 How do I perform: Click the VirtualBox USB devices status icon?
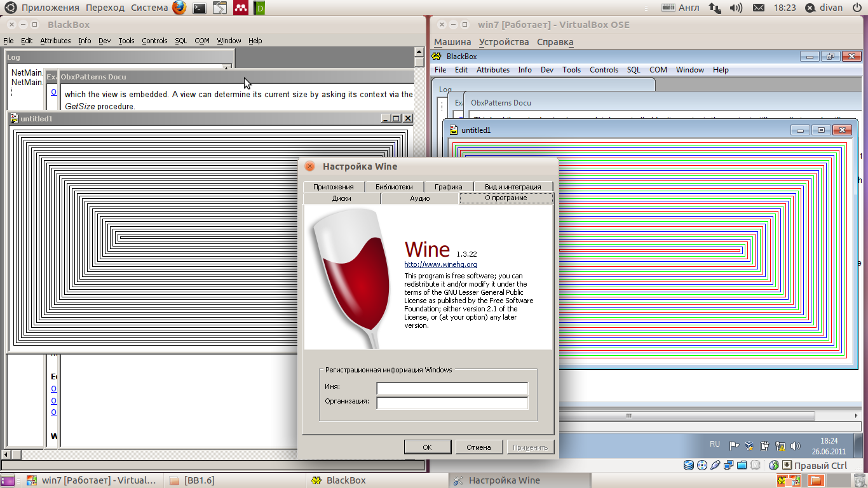pos(715,465)
